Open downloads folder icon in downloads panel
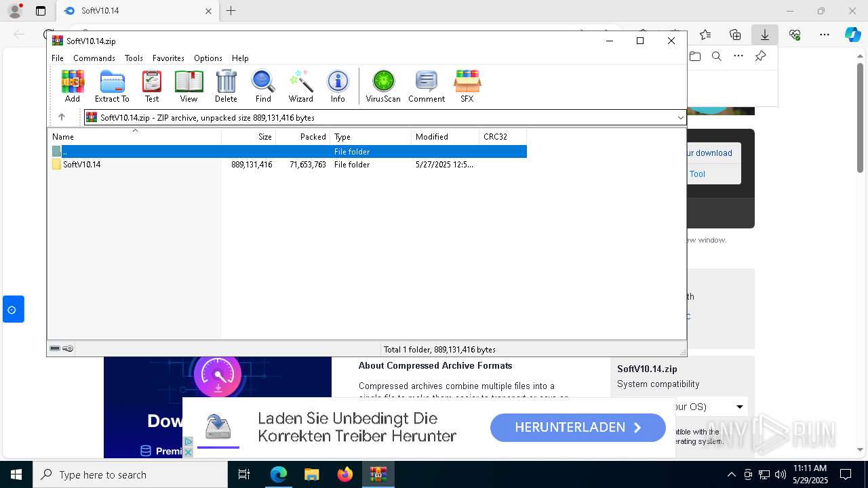Viewport: 868px width, 488px height. [x=695, y=56]
